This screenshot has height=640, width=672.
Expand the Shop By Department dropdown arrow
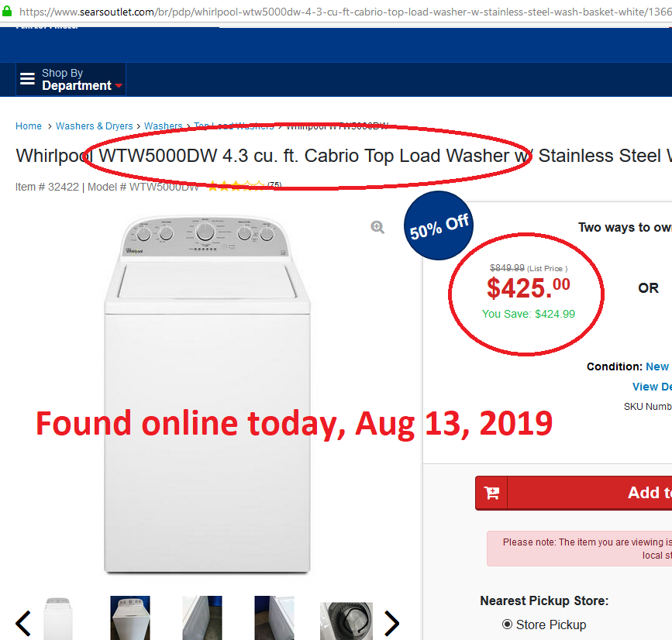(119, 86)
